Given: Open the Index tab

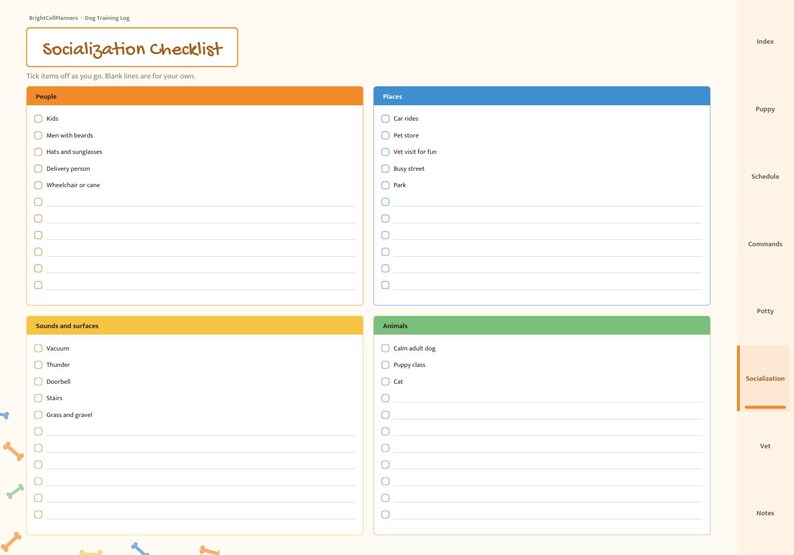Looking at the screenshot, I should point(765,42).
